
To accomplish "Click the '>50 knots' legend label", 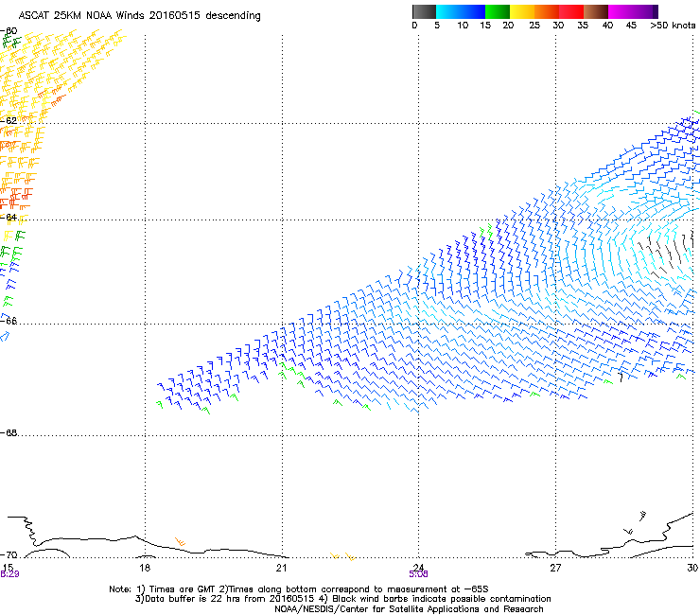I will point(673,26).
